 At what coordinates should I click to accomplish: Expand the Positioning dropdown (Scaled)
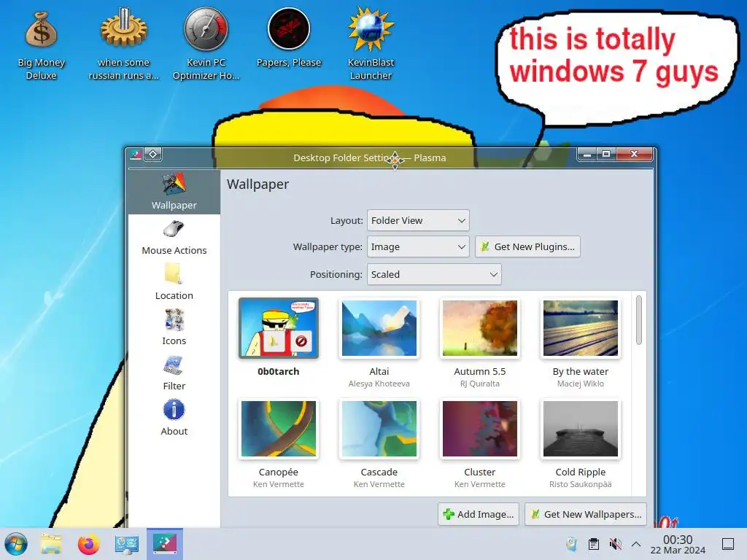[x=434, y=274]
